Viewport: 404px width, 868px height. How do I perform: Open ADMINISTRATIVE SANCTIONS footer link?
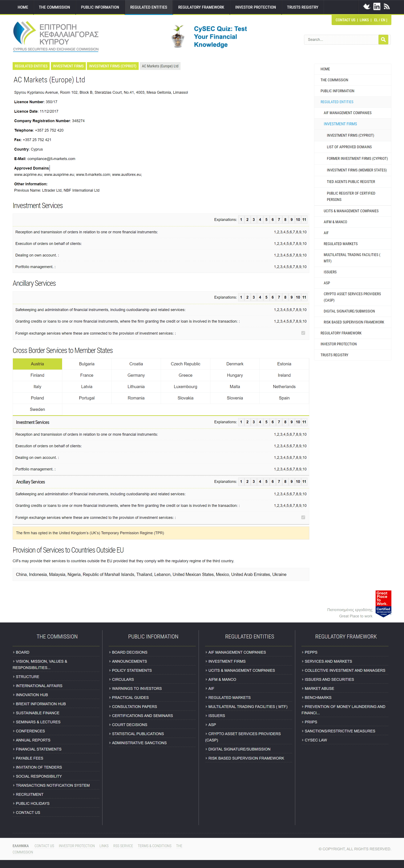click(139, 743)
